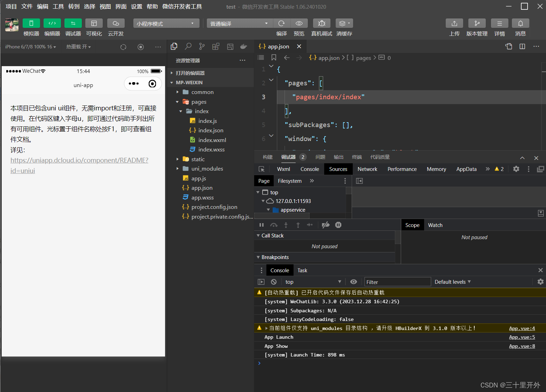Click the split editor icon
The image size is (546, 392).
522,46
